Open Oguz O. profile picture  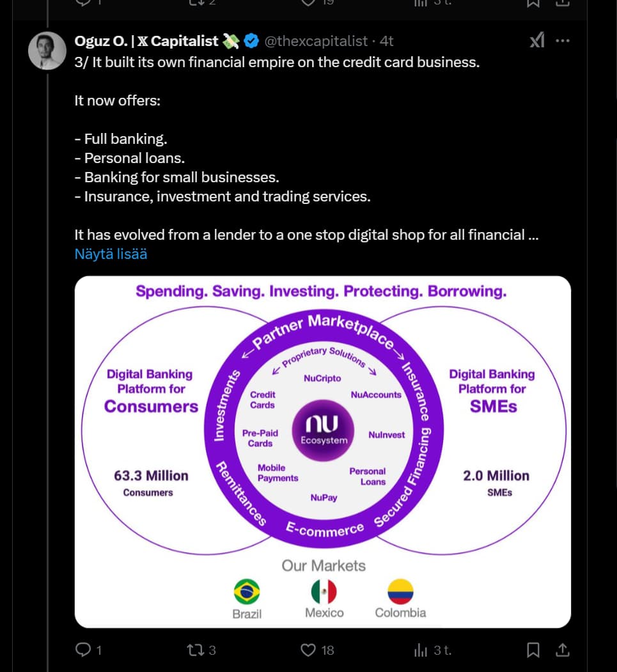pyautogui.click(x=47, y=51)
